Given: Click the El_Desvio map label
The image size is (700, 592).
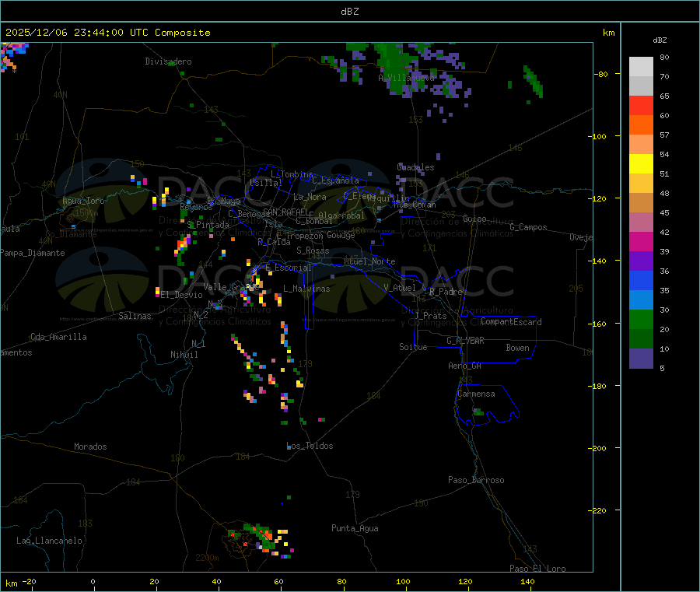Looking at the screenshot, I should [x=182, y=295].
